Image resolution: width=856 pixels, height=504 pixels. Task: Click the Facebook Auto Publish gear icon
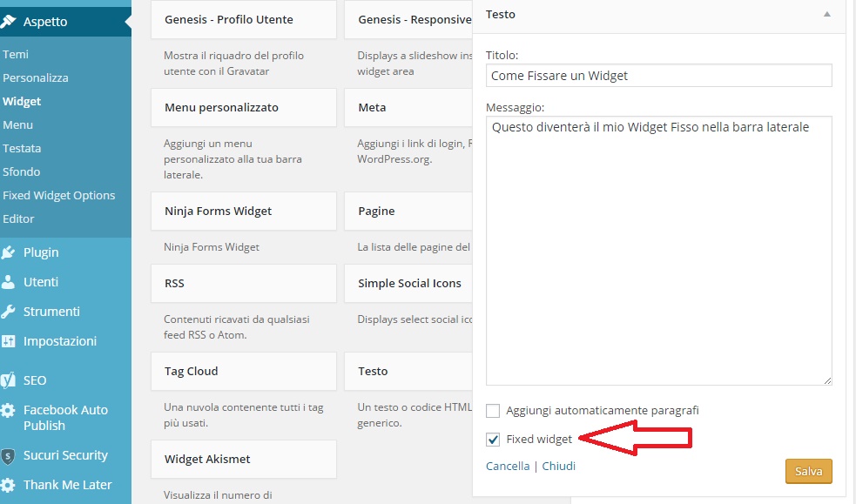coord(8,410)
